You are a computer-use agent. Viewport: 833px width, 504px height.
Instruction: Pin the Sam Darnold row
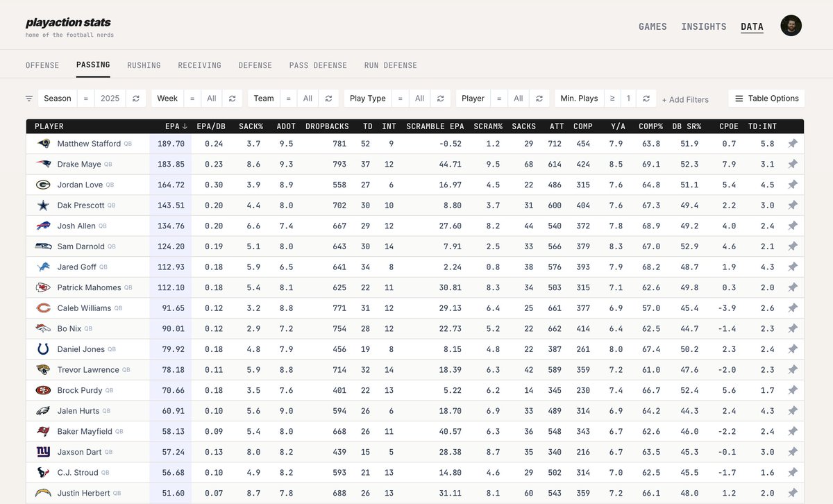tap(793, 246)
